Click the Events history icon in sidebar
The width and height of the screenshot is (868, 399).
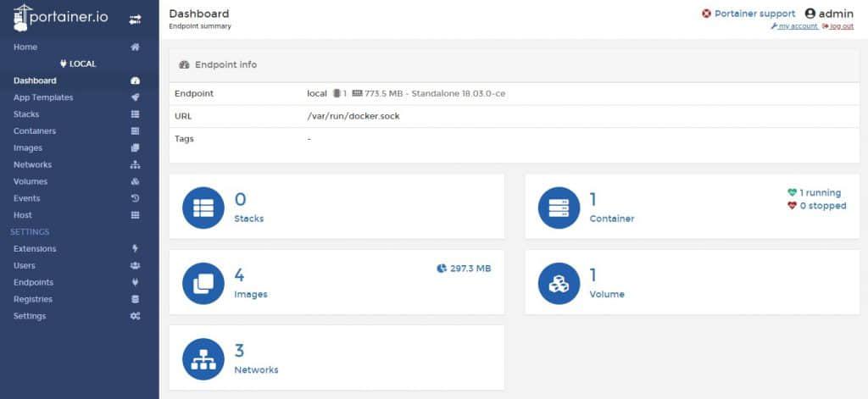point(135,198)
